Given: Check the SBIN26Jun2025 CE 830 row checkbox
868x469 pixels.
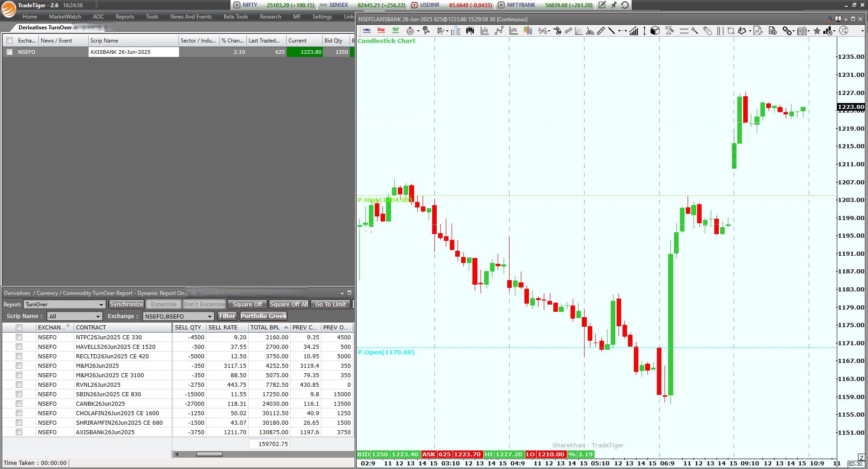Looking at the screenshot, I should (19, 394).
